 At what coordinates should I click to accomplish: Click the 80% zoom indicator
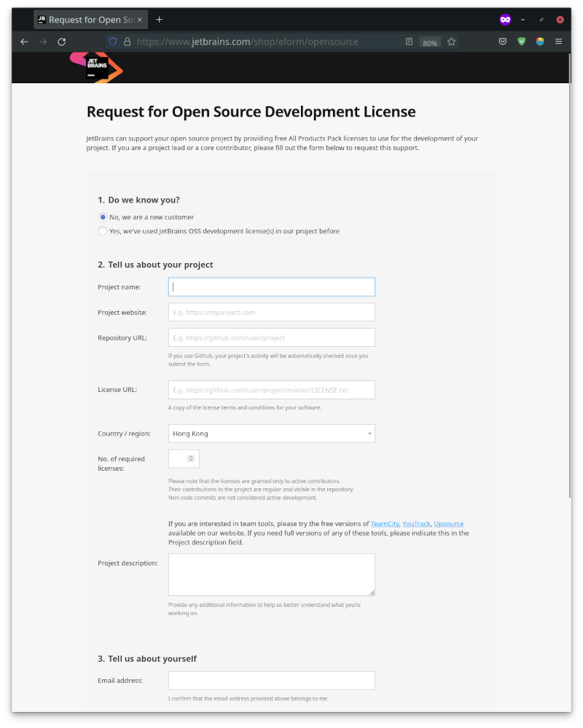(429, 42)
